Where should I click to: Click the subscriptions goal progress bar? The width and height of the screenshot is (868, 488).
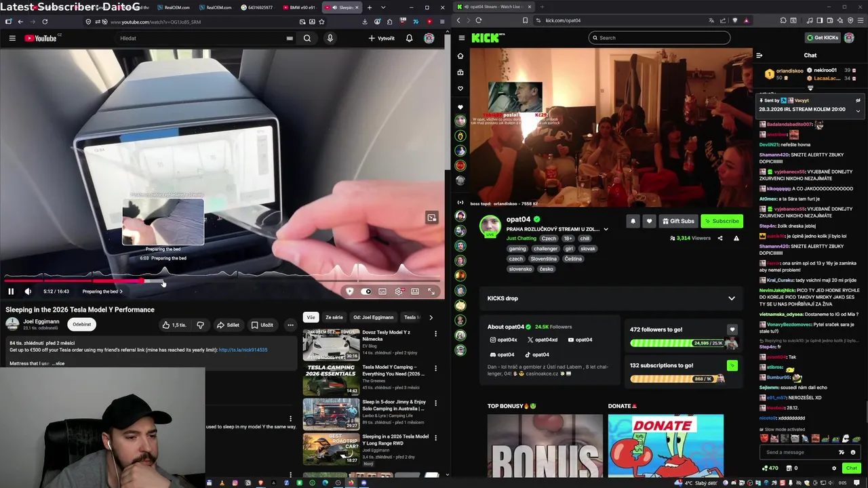click(678, 379)
